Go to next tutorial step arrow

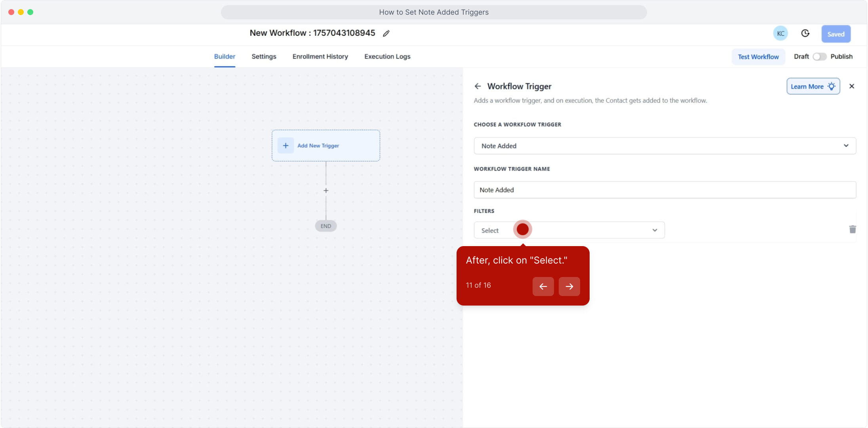tap(569, 287)
